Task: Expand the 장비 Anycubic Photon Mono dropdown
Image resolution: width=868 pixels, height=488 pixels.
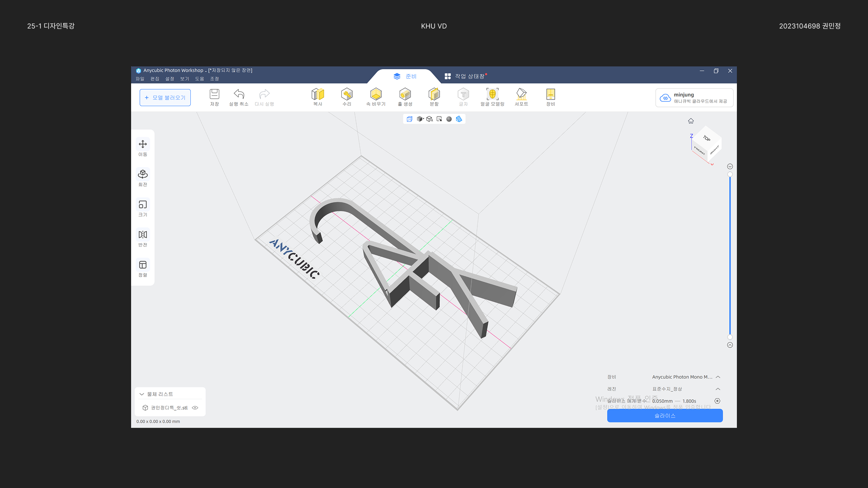Action: coord(718,377)
